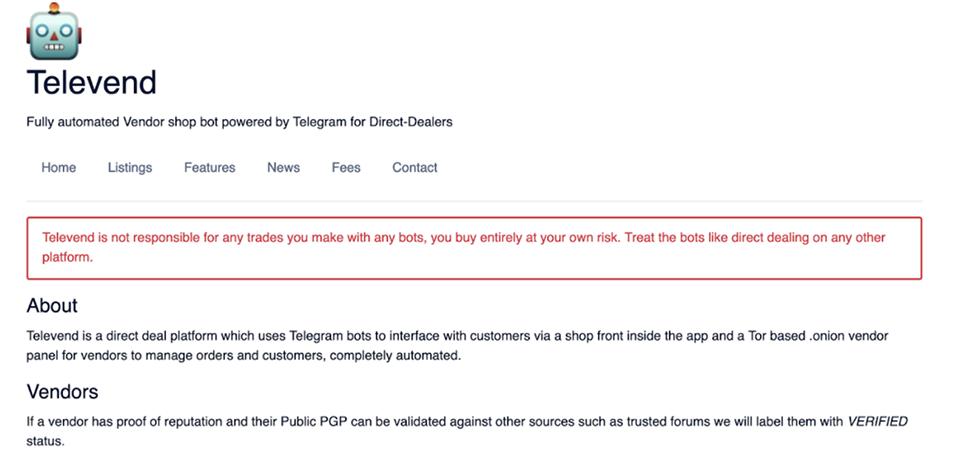The image size is (960, 461).
Task: Click the Televend site title
Action: click(x=92, y=82)
